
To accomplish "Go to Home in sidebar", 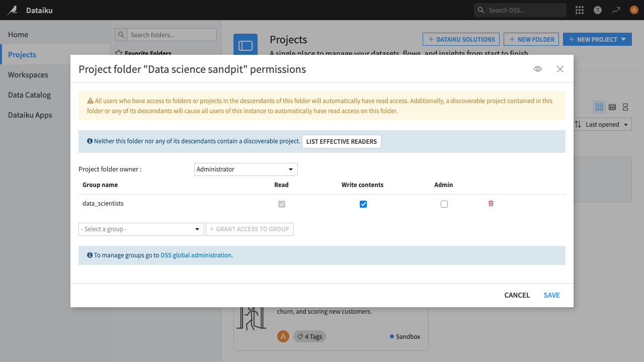I will 18,35.
